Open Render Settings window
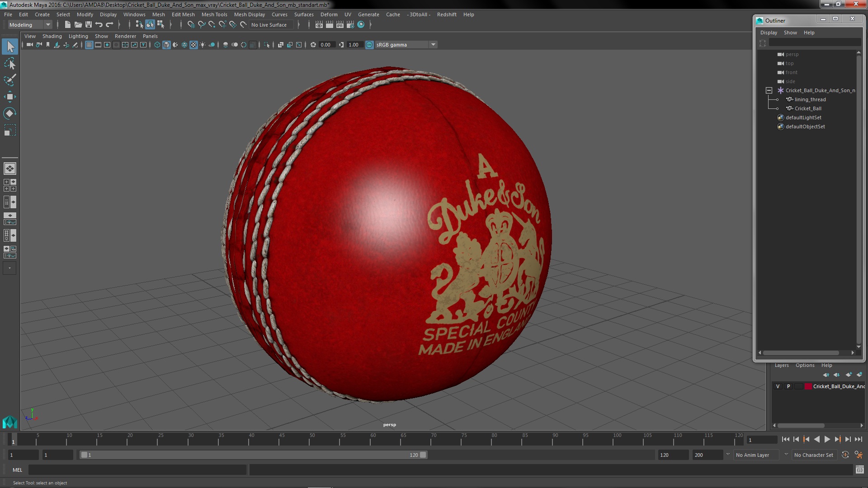This screenshot has width=868, height=488. (x=350, y=25)
